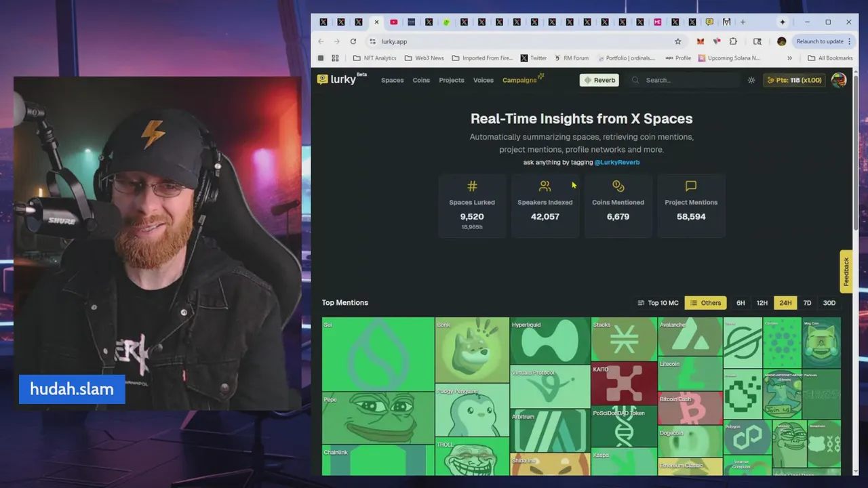868x488 pixels.
Task: Open the Polygon tile
Action: pos(746,437)
